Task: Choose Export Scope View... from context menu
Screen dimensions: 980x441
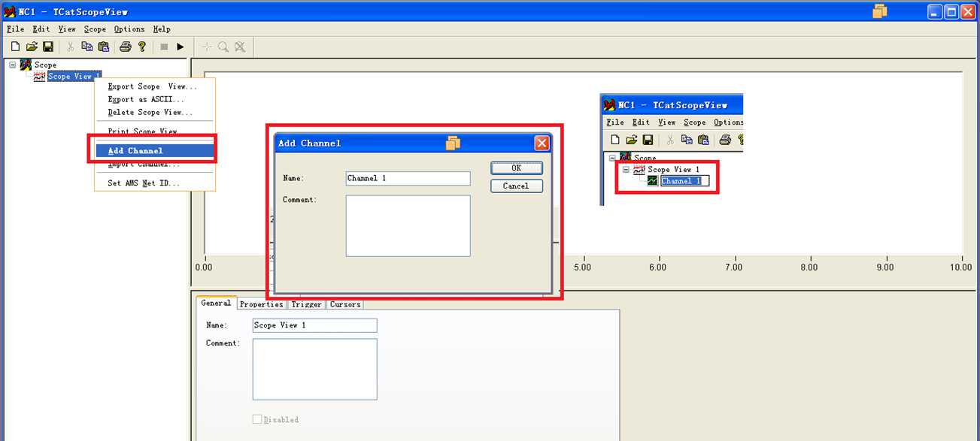Action: point(153,86)
